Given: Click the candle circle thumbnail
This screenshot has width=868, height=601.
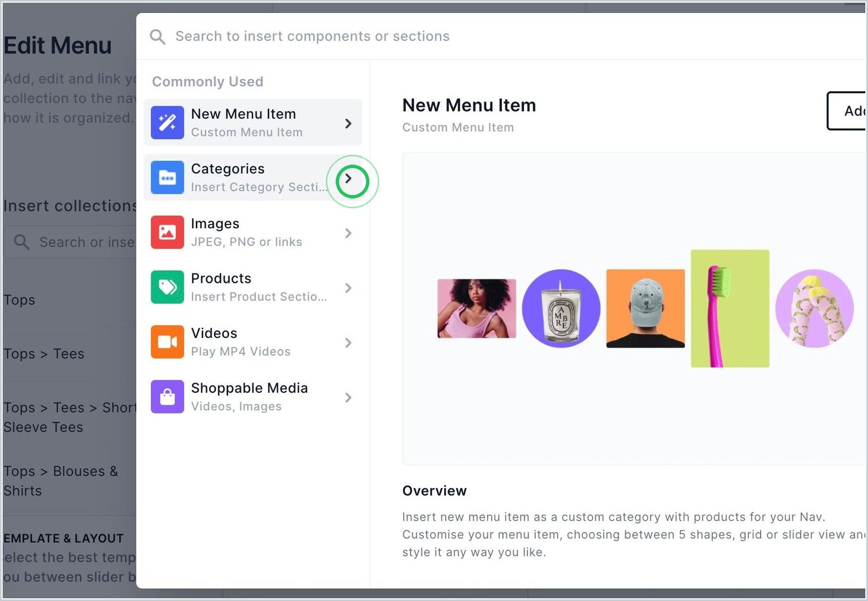Looking at the screenshot, I should point(561,309).
